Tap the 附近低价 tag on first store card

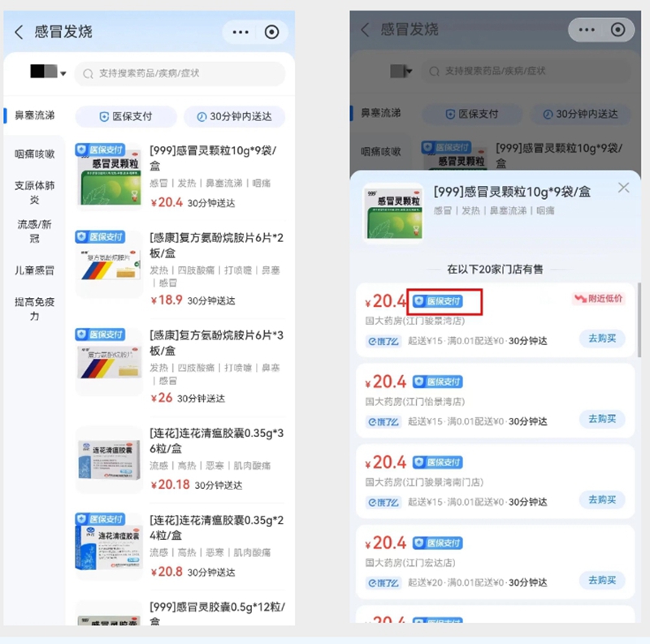599,298
